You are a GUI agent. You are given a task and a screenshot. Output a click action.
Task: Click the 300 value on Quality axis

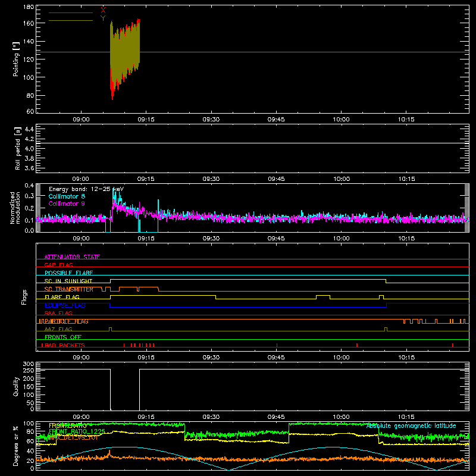point(29,364)
